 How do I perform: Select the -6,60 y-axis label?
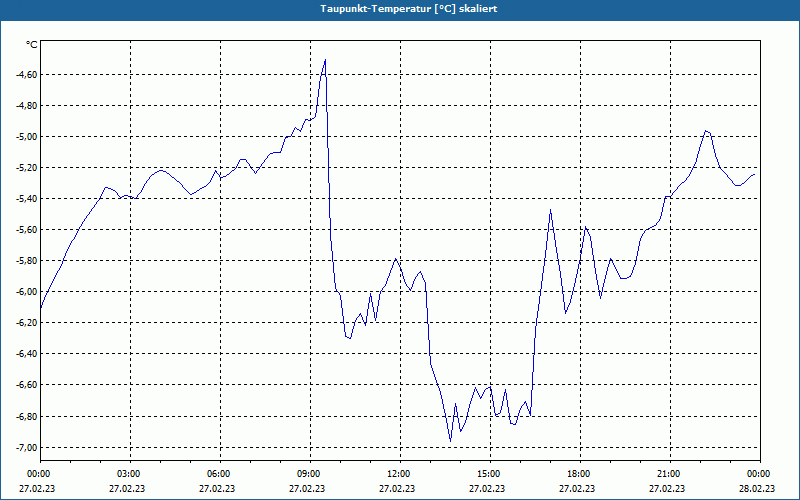pyautogui.click(x=26, y=385)
